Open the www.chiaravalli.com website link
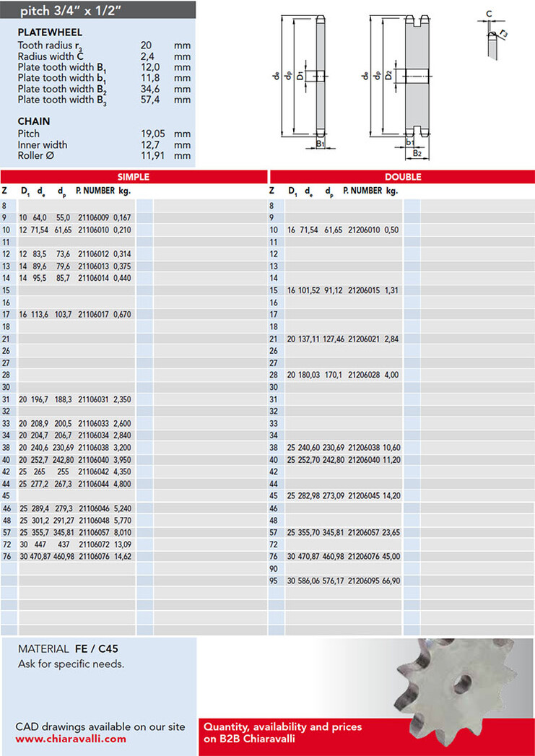Screen dimensions: 535x756 point(71,739)
